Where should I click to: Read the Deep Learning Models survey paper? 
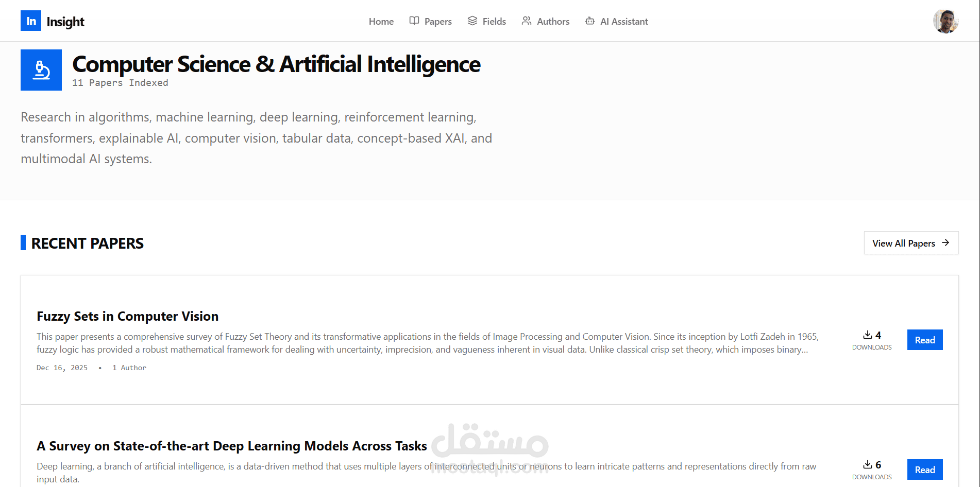[925, 469]
